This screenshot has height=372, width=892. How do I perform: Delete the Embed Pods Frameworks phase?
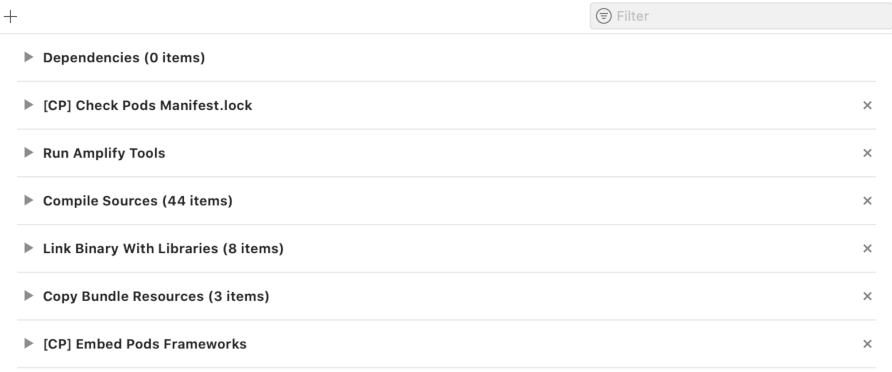(867, 344)
